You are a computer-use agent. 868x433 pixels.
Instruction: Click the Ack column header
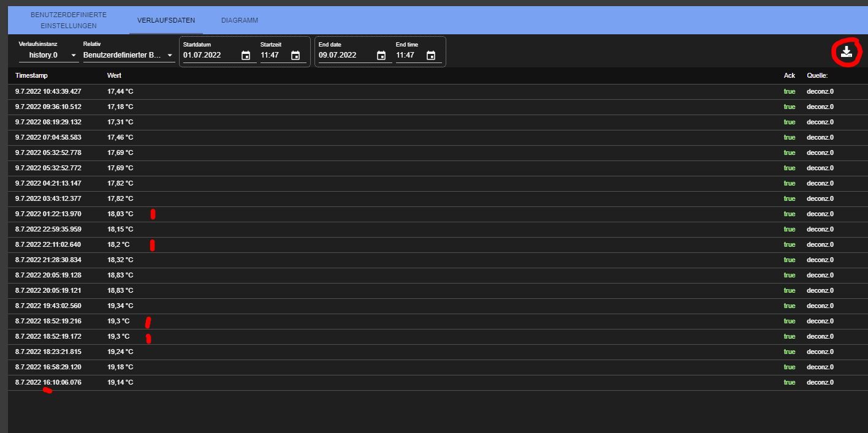point(790,76)
